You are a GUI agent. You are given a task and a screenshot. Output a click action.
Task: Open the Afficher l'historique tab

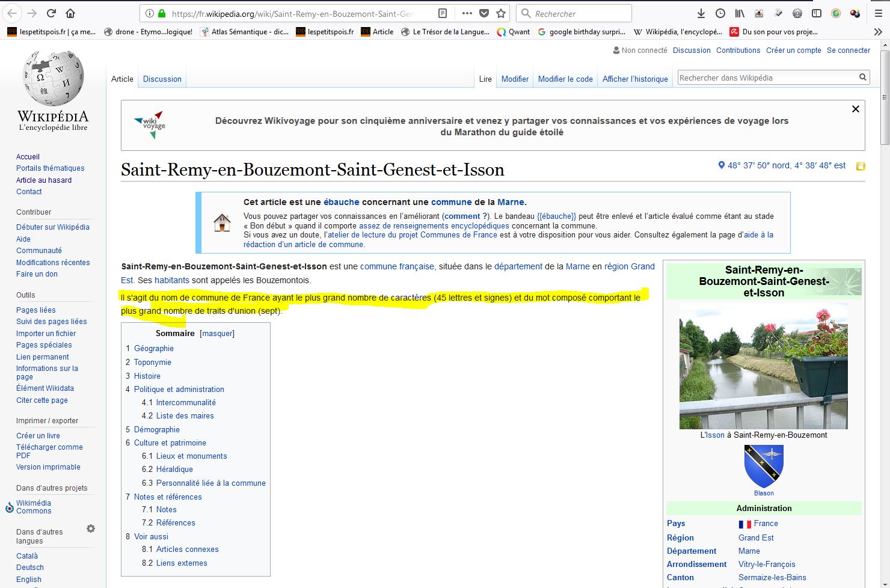tap(635, 79)
